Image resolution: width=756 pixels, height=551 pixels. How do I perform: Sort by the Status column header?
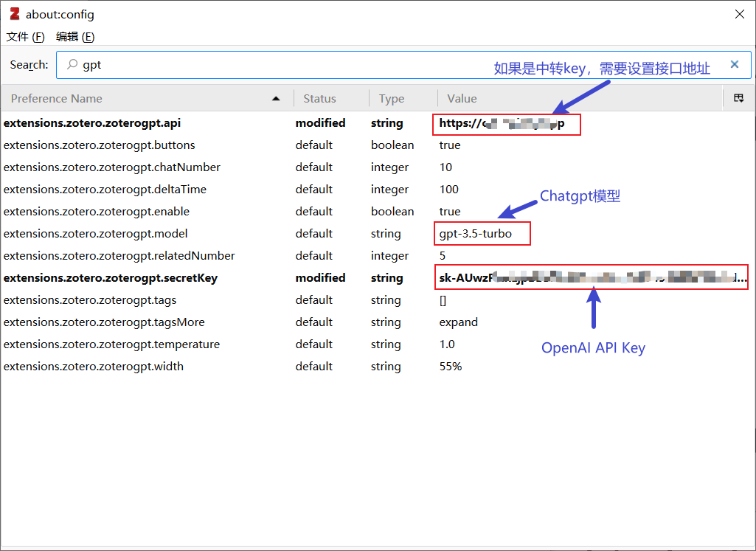(x=331, y=98)
